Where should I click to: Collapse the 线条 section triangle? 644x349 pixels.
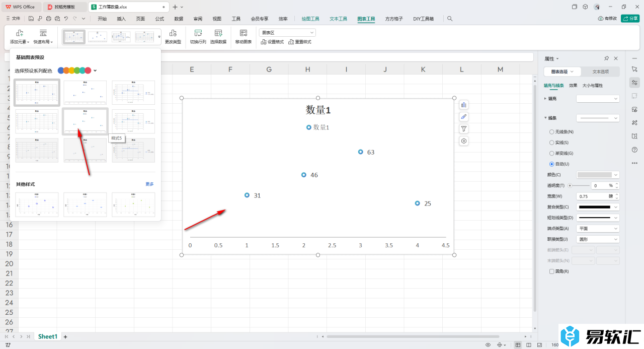545,118
